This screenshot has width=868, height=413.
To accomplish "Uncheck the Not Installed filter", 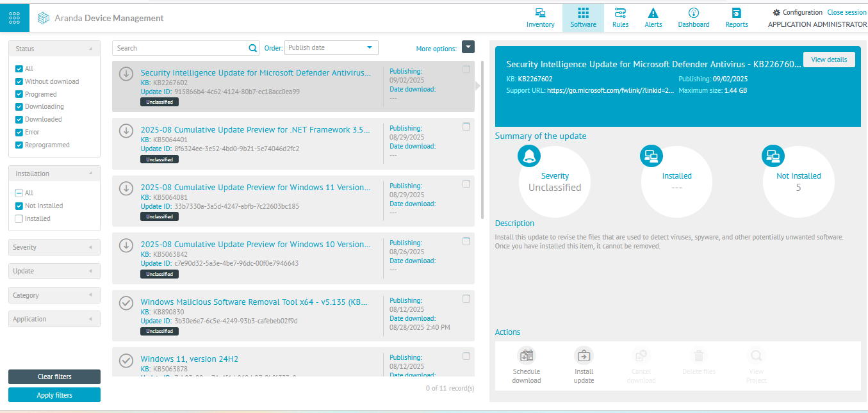I will click(19, 206).
